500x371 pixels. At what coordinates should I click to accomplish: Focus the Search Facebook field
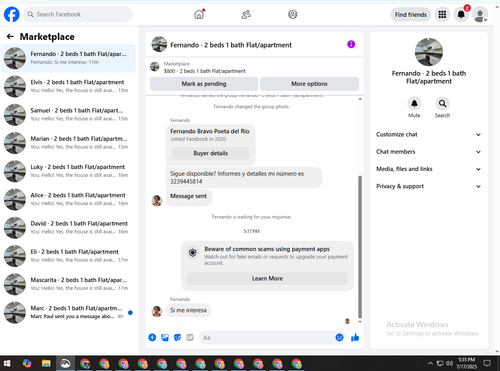pos(78,14)
